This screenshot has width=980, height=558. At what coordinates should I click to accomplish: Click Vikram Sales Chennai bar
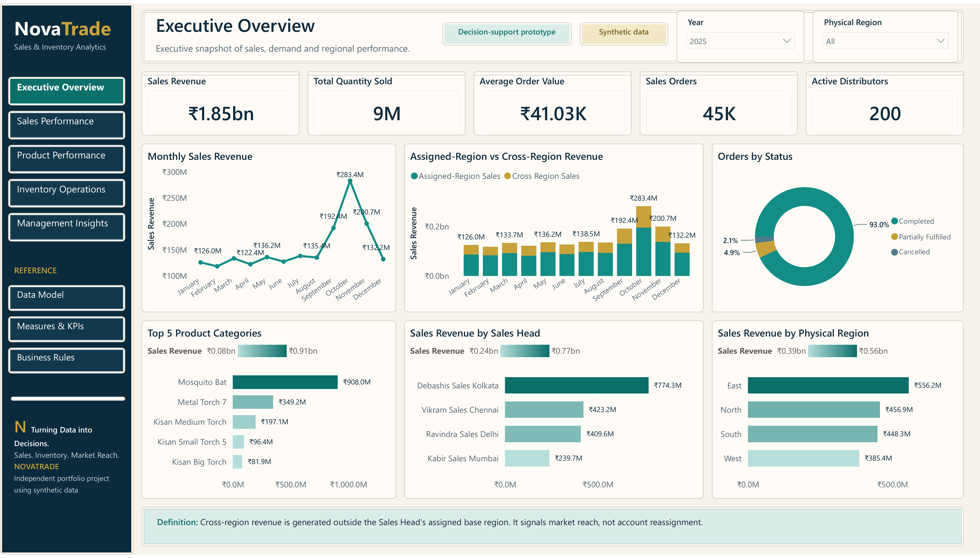544,410
